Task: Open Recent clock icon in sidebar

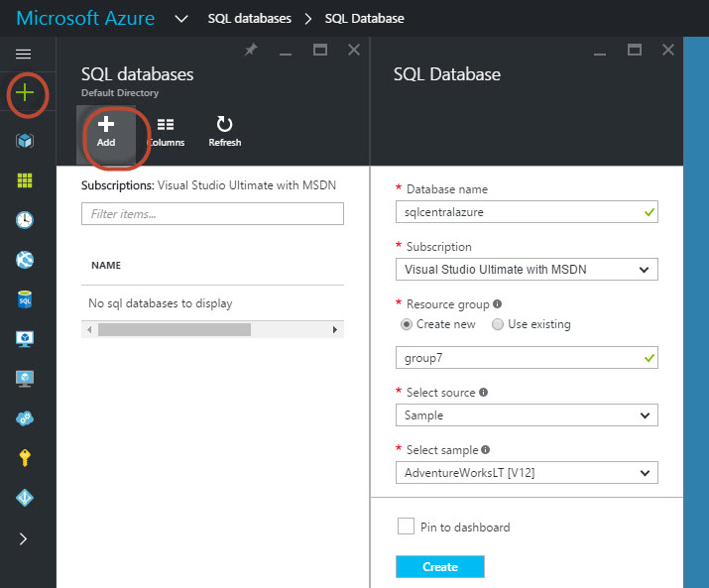Action: (25, 220)
